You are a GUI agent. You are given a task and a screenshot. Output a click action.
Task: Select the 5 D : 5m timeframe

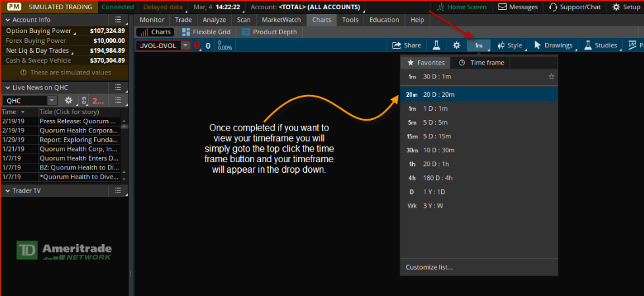pos(479,123)
